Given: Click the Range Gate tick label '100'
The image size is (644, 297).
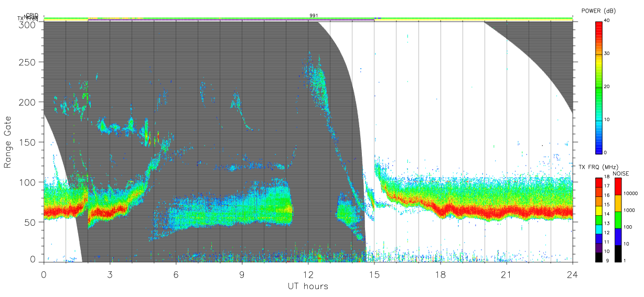Looking at the screenshot, I should 28,182.
